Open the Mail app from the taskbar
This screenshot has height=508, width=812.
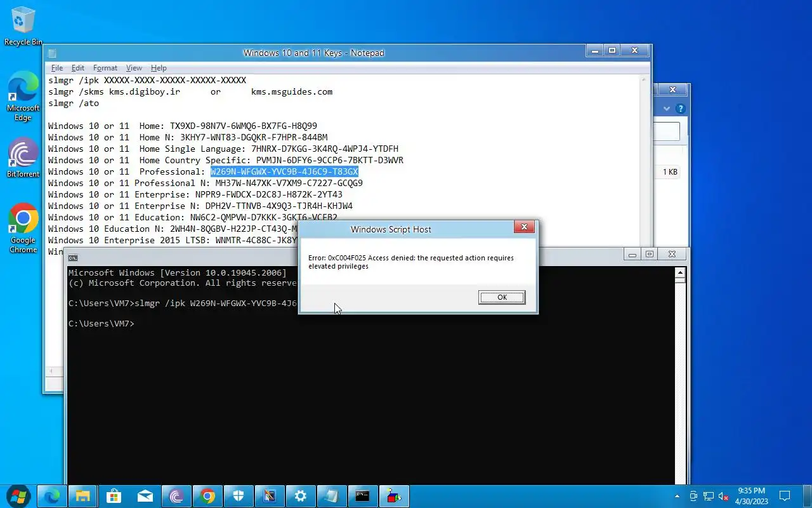click(x=145, y=496)
